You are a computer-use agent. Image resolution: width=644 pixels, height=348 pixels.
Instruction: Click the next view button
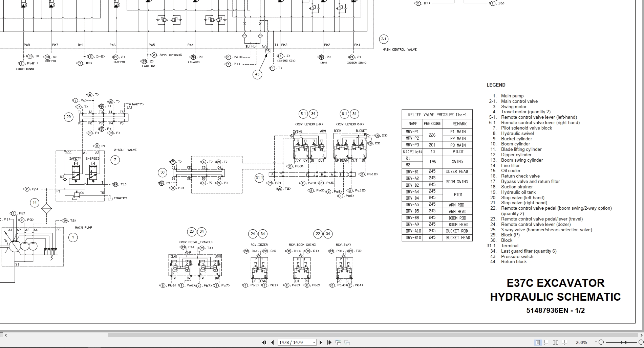pos(347,342)
